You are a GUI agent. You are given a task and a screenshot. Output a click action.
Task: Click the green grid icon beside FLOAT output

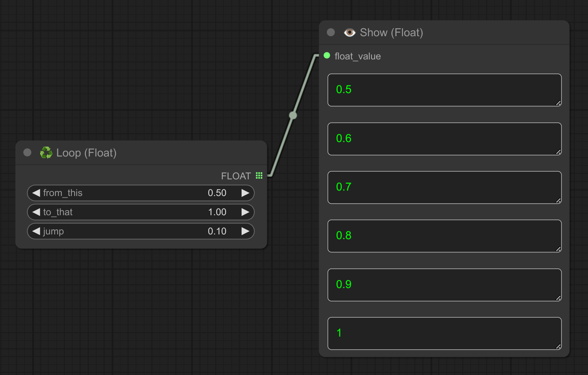pyautogui.click(x=259, y=175)
